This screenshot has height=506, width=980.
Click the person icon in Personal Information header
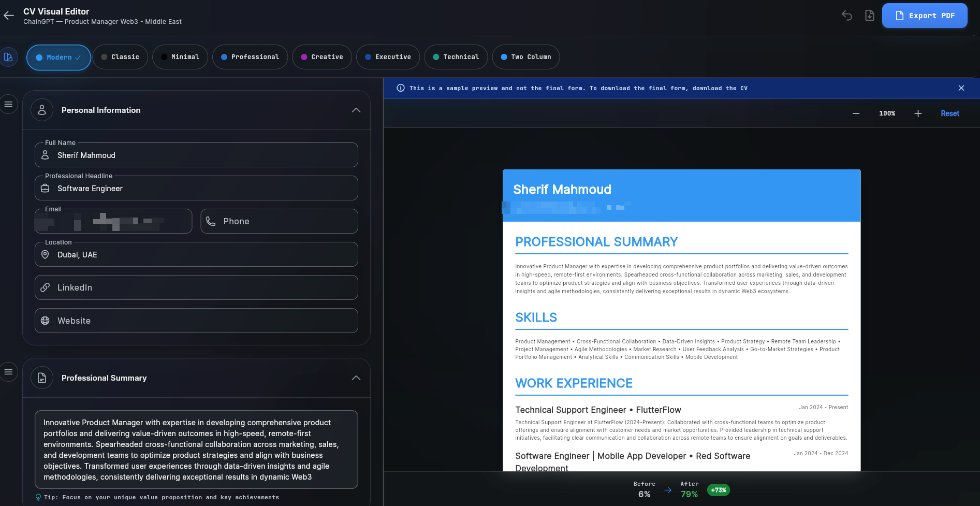click(42, 110)
